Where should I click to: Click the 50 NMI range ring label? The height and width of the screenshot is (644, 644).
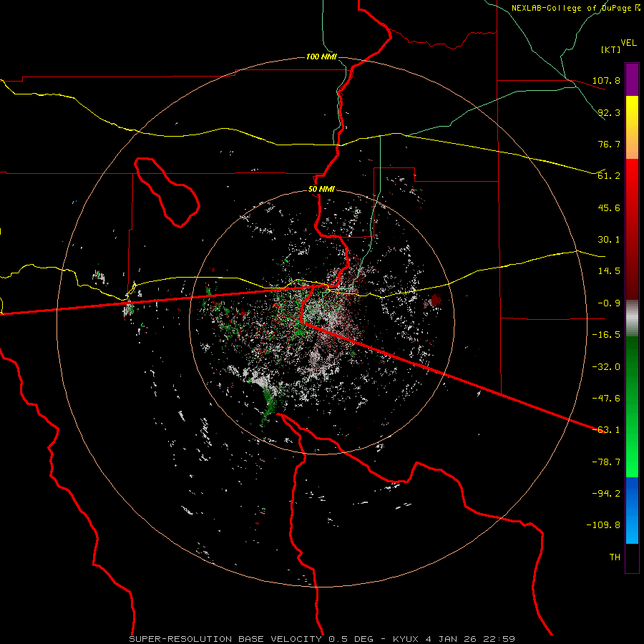(x=321, y=190)
